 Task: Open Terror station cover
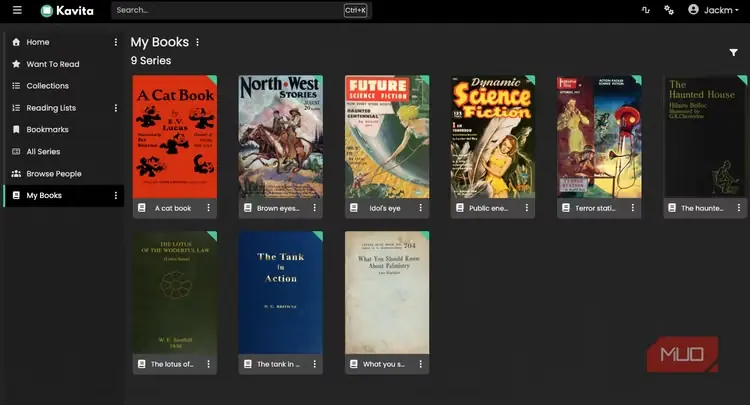point(599,137)
